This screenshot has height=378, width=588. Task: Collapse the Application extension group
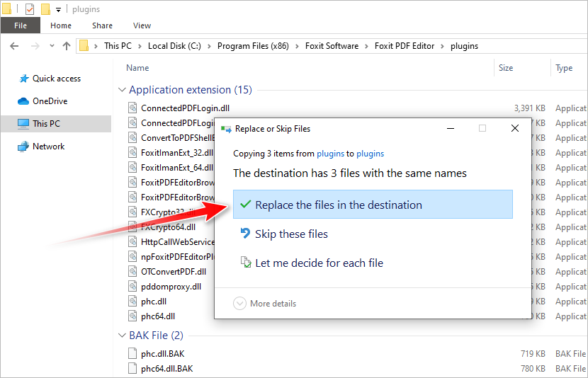tap(120, 90)
